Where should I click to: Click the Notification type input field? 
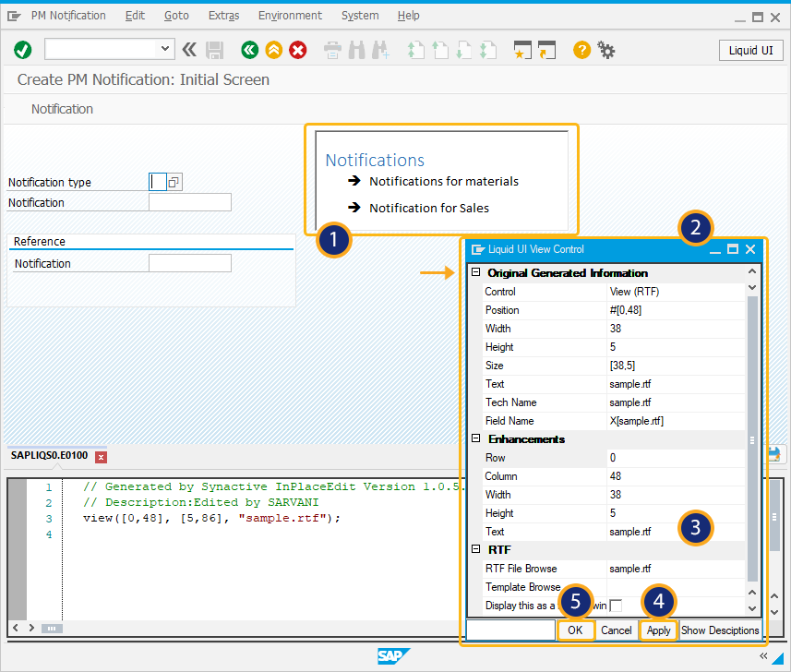158,182
